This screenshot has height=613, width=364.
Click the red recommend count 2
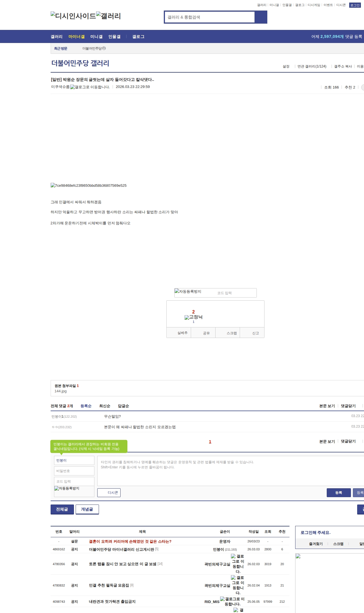[193, 312]
